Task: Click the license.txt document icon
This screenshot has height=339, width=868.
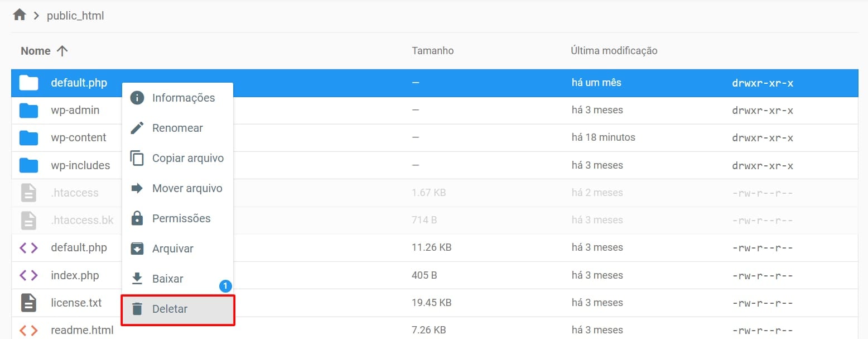Action: tap(28, 303)
